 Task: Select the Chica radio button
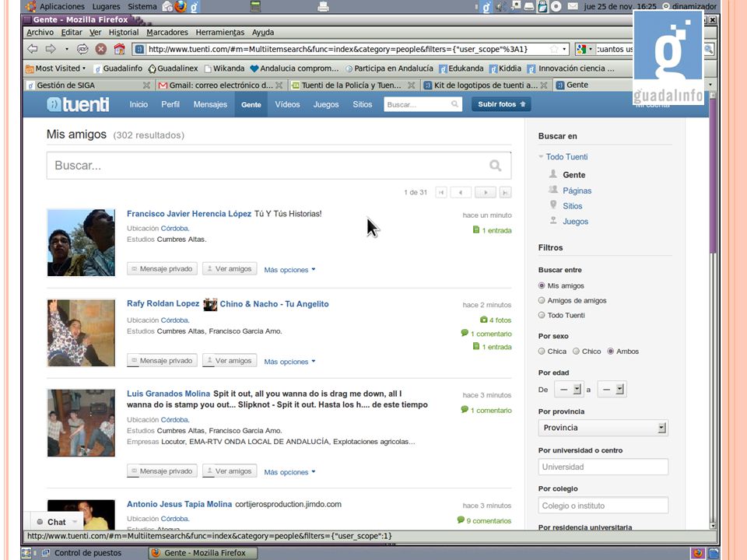click(542, 352)
